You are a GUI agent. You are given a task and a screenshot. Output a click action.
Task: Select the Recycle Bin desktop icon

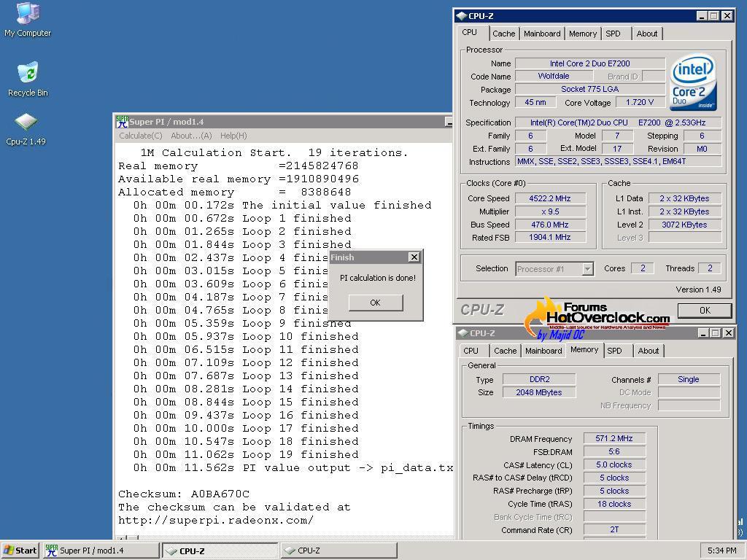(x=28, y=79)
